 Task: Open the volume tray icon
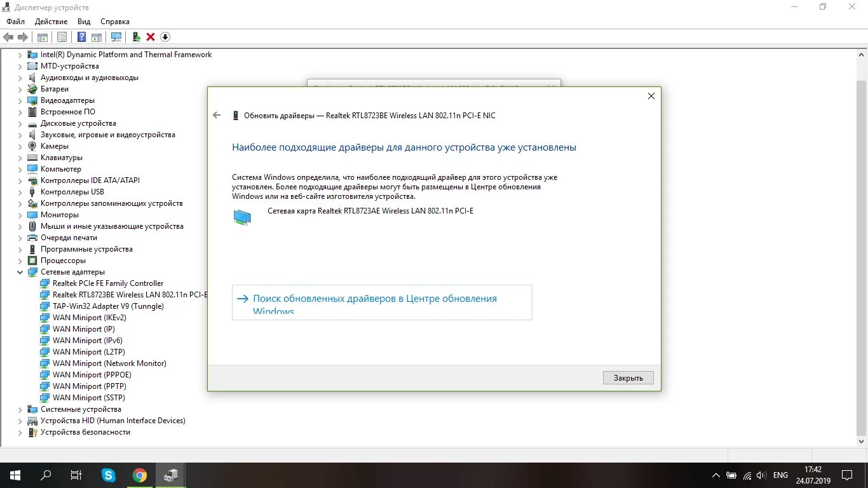tap(761, 475)
